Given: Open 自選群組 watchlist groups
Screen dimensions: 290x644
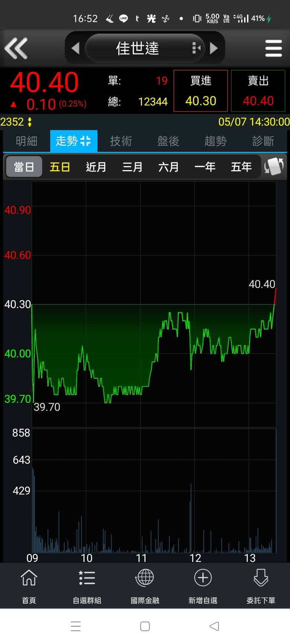Looking at the screenshot, I should [x=87, y=586].
